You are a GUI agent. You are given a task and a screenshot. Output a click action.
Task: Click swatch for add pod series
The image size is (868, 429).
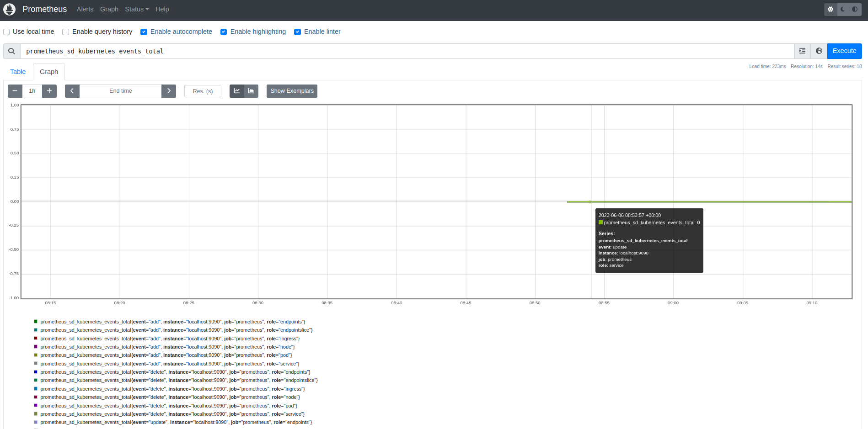[x=36, y=355]
